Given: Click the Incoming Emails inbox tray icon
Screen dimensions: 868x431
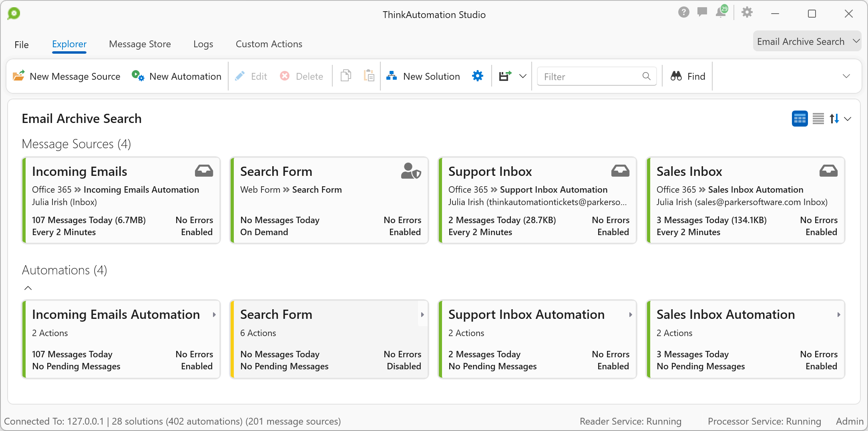Looking at the screenshot, I should point(204,171).
